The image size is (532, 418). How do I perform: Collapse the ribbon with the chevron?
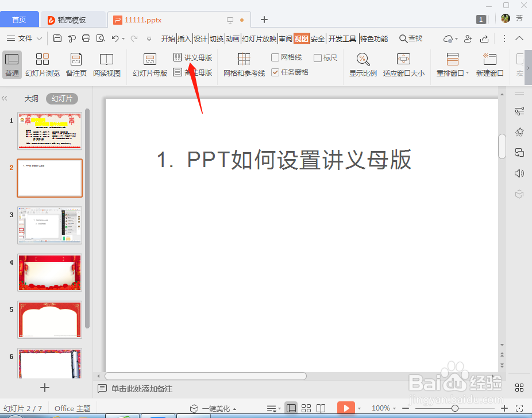pyautogui.click(x=519, y=38)
